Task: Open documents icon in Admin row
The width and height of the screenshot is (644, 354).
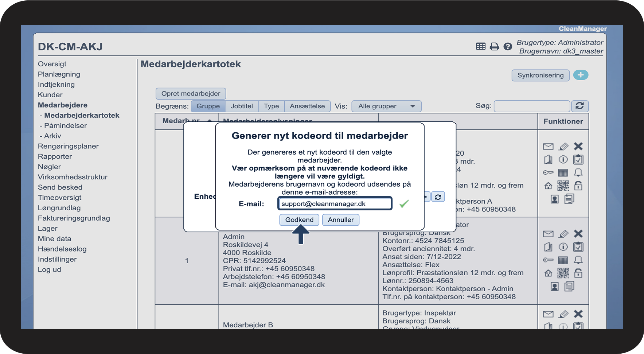Action: point(569,287)
